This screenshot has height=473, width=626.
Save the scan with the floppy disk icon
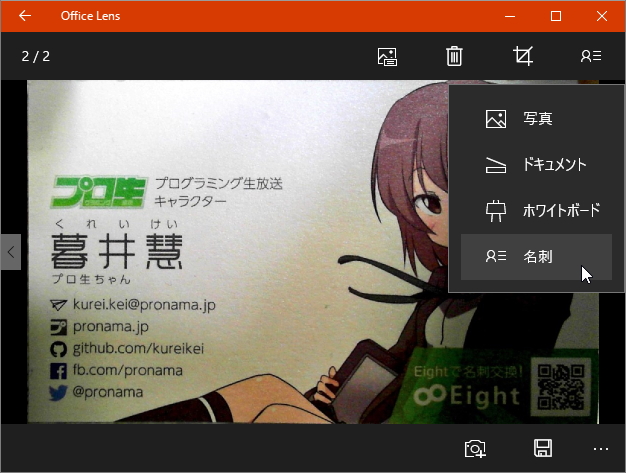tap(543, 448)
